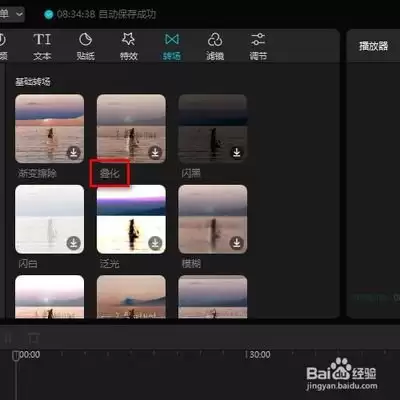Click the 08:34:38 自动保存成功 status text

click(106, 14)
